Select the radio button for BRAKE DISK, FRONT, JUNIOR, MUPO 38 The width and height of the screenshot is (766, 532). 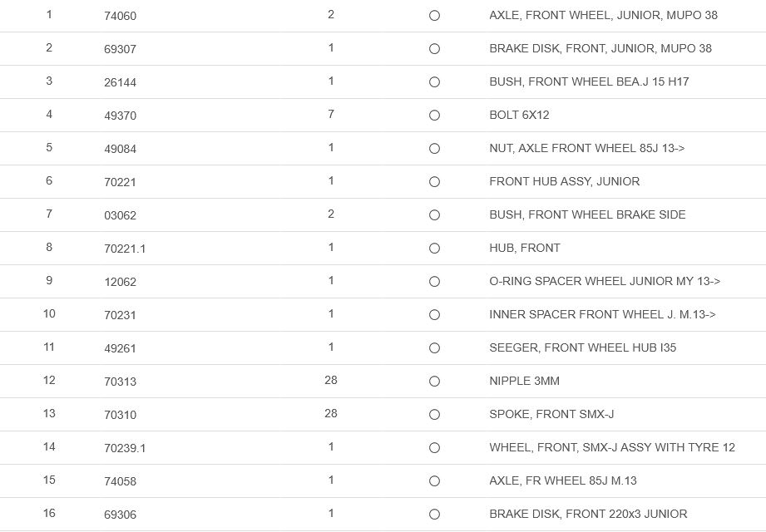(x=434, y=49)
